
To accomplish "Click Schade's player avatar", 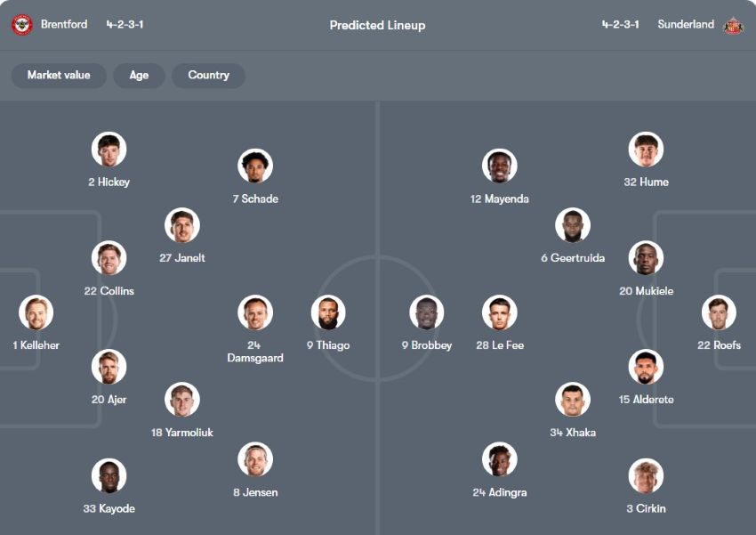I will point(255,166).
